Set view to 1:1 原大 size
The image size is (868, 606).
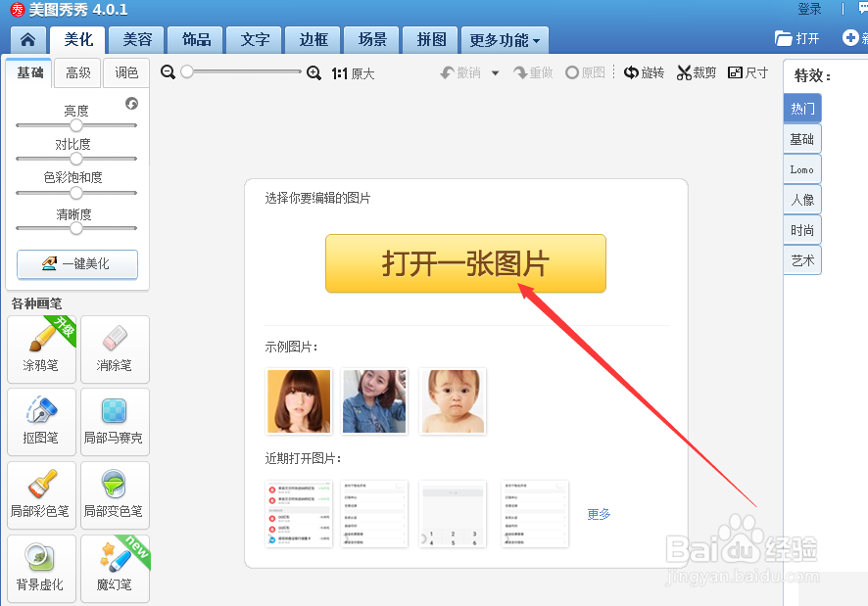[353, 73]
